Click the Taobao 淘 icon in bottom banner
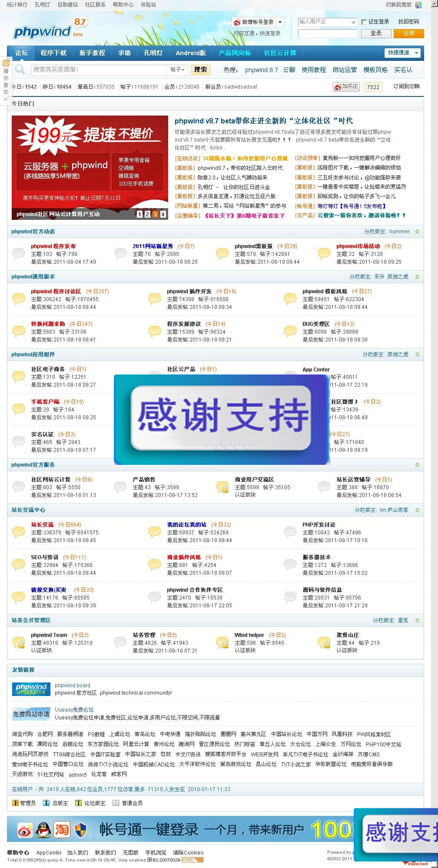 point(62,830)
